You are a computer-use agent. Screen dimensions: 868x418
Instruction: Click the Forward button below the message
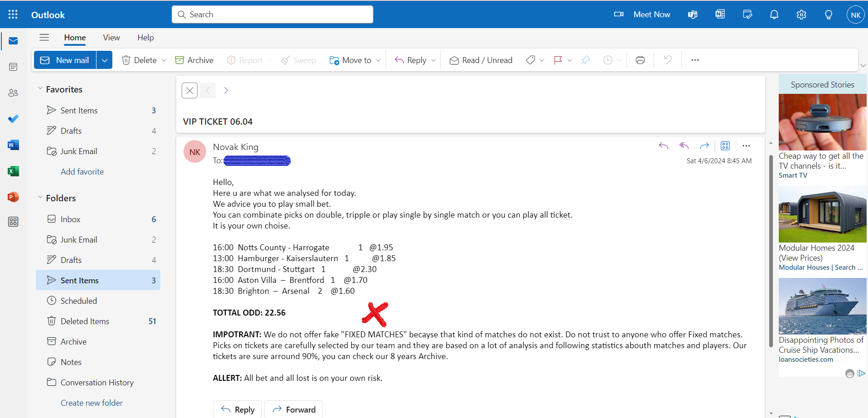(x=294, y=409)
